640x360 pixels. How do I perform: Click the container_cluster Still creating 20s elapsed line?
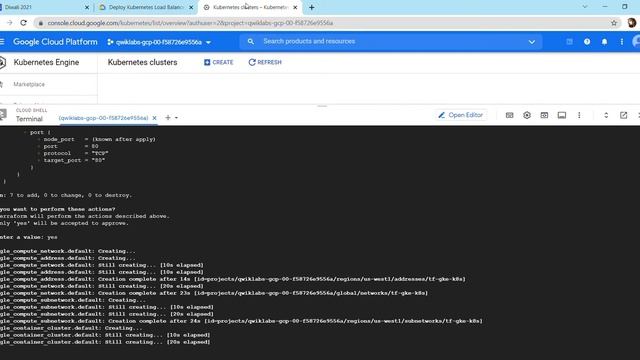[x=105, y=342]
